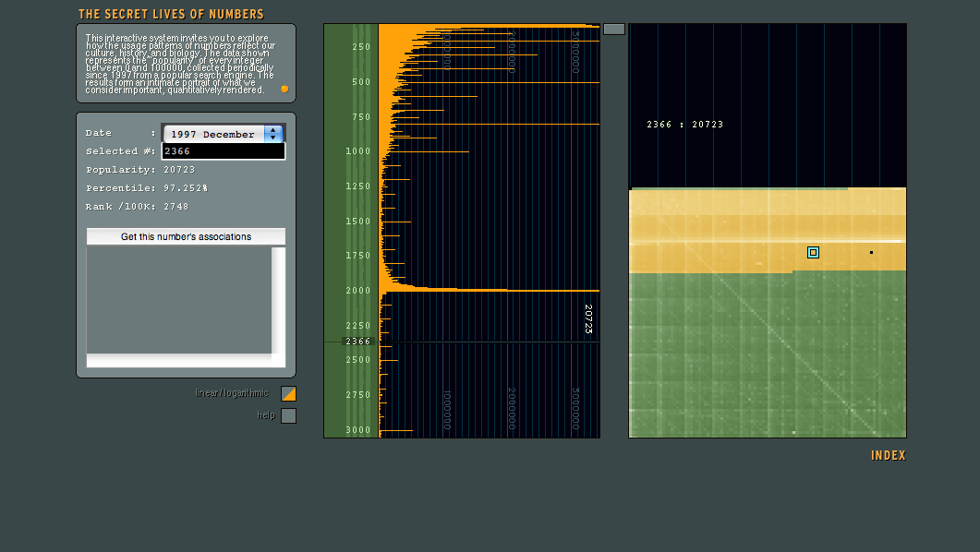Screen dimensions: 980x552
Task: Click the 1000 label on the histogram axis
Action: [357, 151]
